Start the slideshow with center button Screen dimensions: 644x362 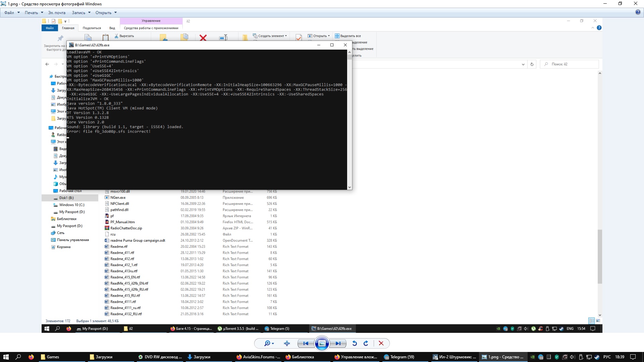pyautogui.click(x=322, y=343)
